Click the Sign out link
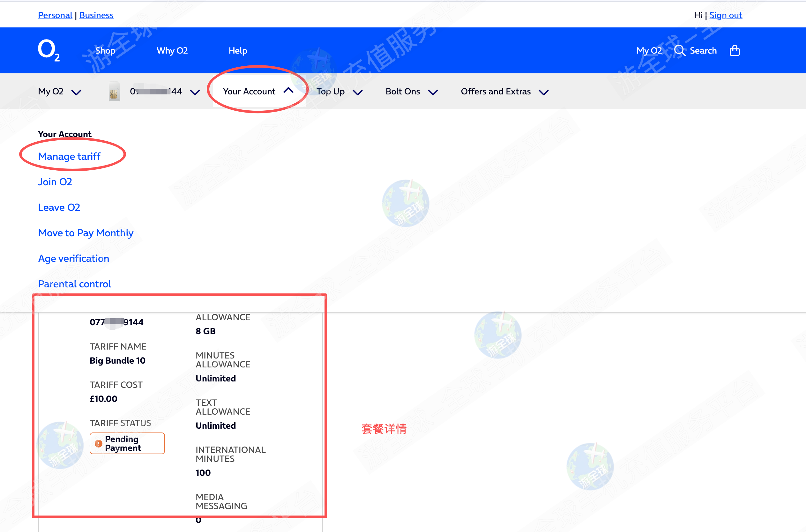Image resolution: width=806 pixels, height=532 pixels. pyautogui.click(x=726, y=15)
